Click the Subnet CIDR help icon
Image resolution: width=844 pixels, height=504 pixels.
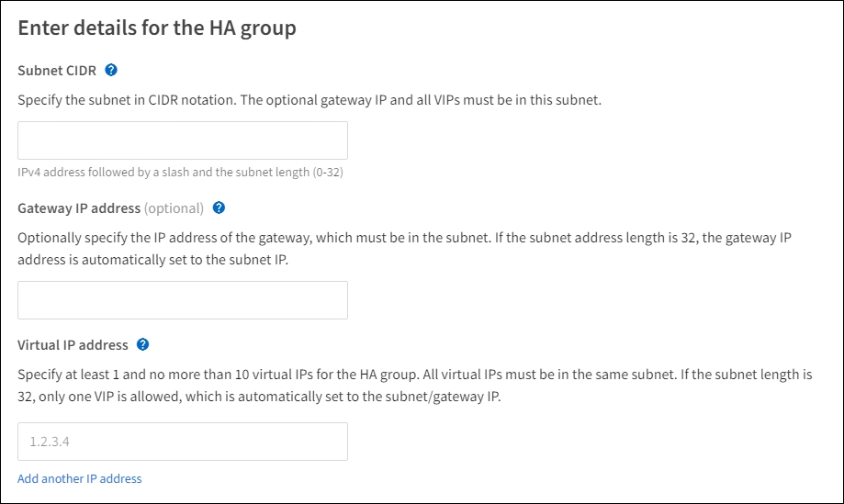coord(111,70)
